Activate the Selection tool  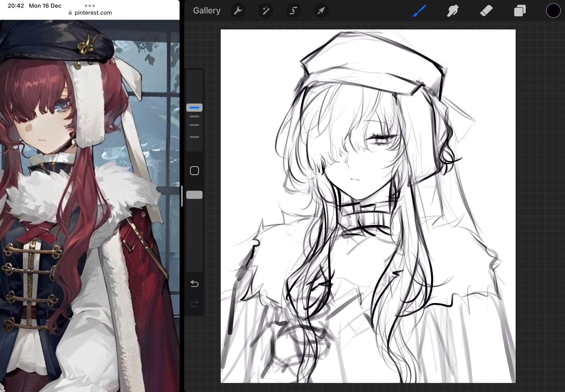(x=293, y=11)
